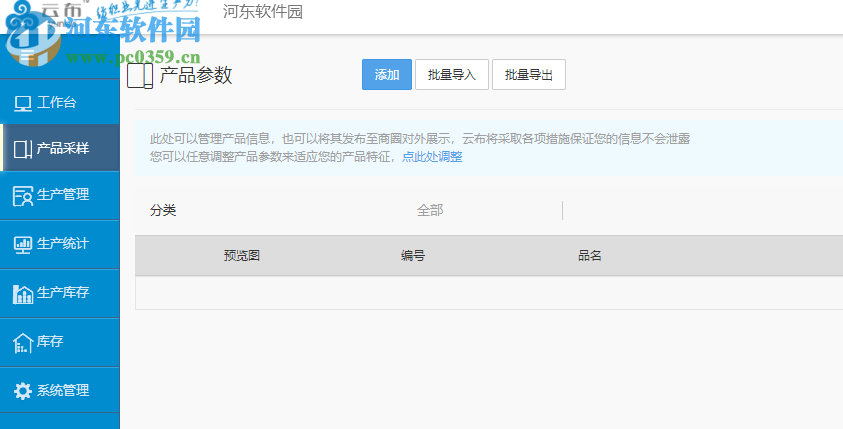This screenshot has width=843, height=429.
Task: Open the 库存 menu item
Action: (x=60, y=342)
